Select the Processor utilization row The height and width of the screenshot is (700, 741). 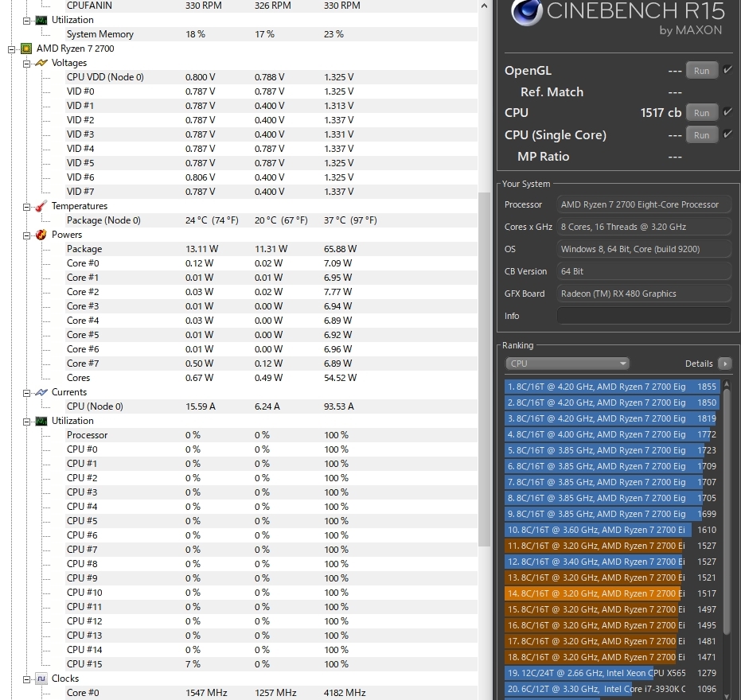(271, 435)
